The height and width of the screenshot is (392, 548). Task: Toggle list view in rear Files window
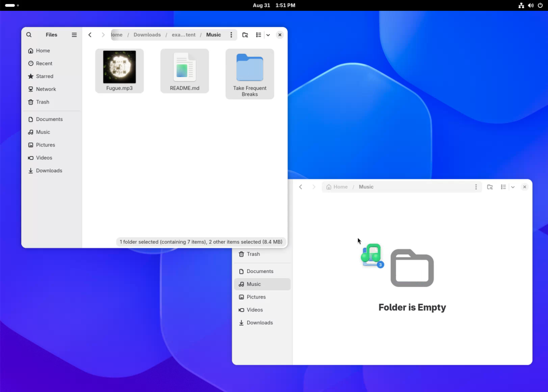pyautogui.click(x=503, y=187)
